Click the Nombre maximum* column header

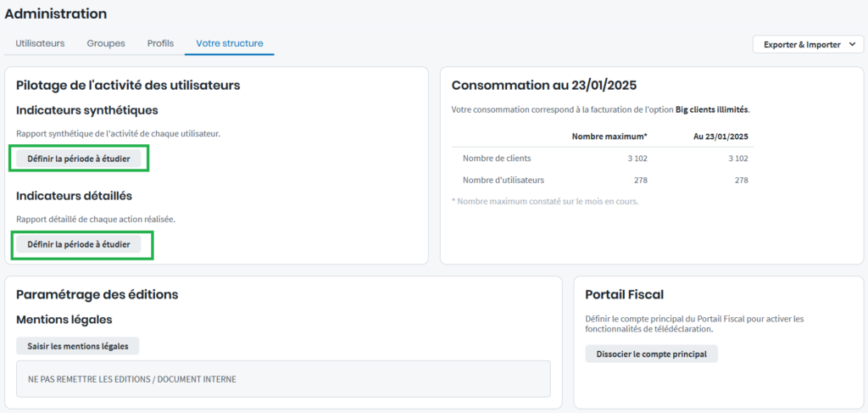[x=609, y=137]
